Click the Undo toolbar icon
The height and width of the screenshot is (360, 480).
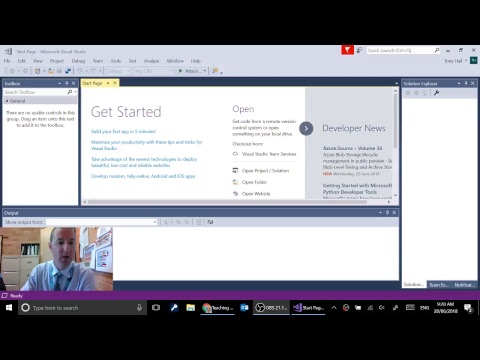point(80,71)
